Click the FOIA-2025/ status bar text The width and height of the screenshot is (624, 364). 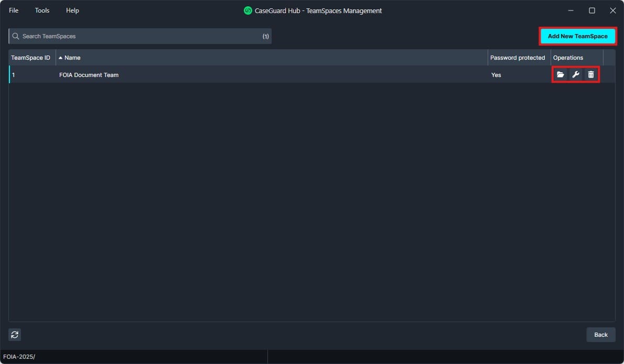point(19,357)
